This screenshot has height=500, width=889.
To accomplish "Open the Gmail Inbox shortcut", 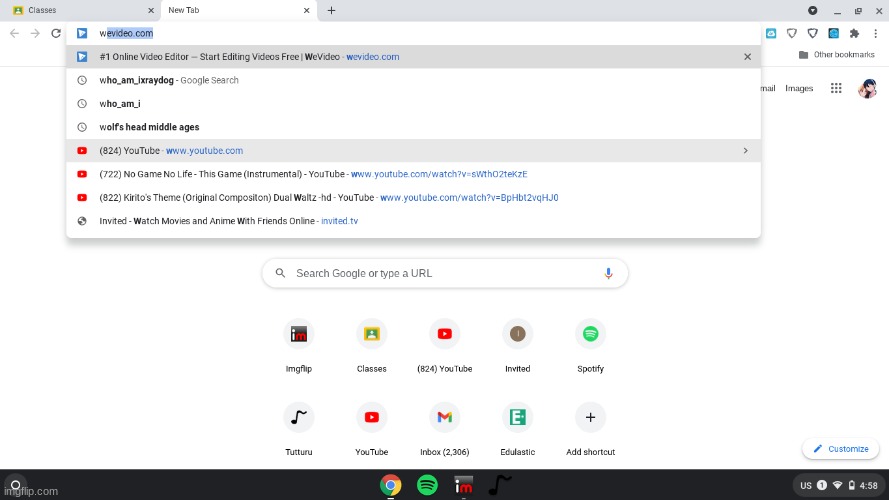I will click(444, 417).
